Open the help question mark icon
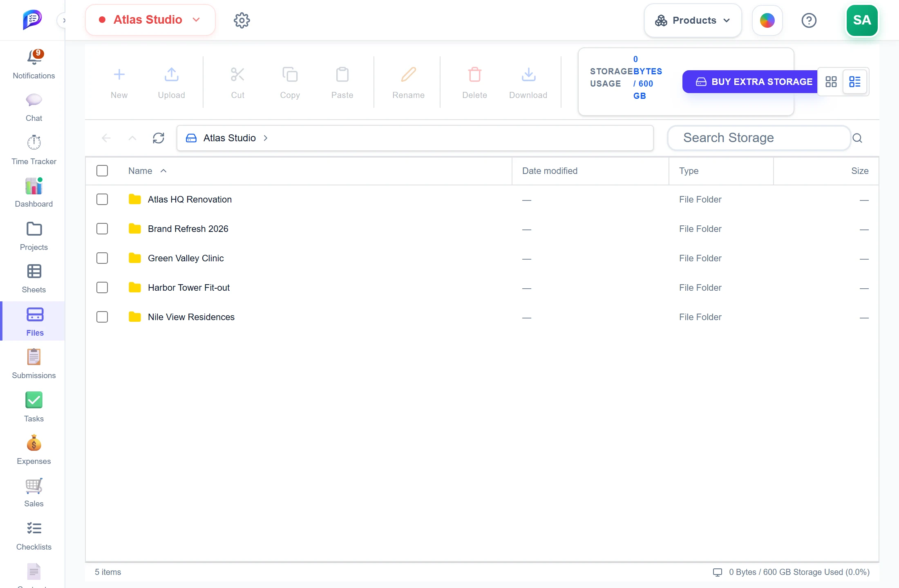Image resolution: width=899 pixels, height=588 pixels. click(x=809, y=20)
